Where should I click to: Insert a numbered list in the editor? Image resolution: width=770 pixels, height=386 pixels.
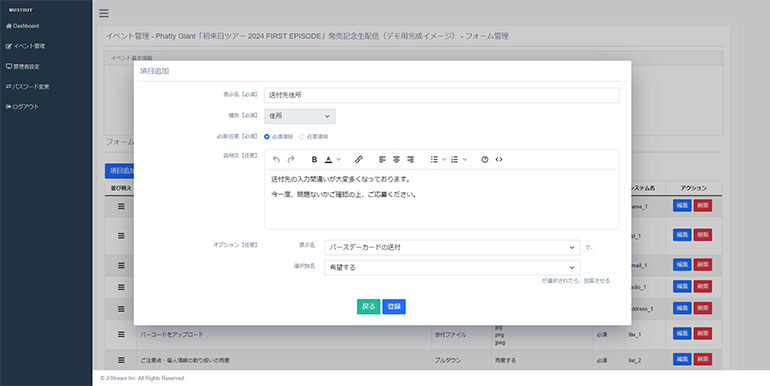(x=455, y=160)
